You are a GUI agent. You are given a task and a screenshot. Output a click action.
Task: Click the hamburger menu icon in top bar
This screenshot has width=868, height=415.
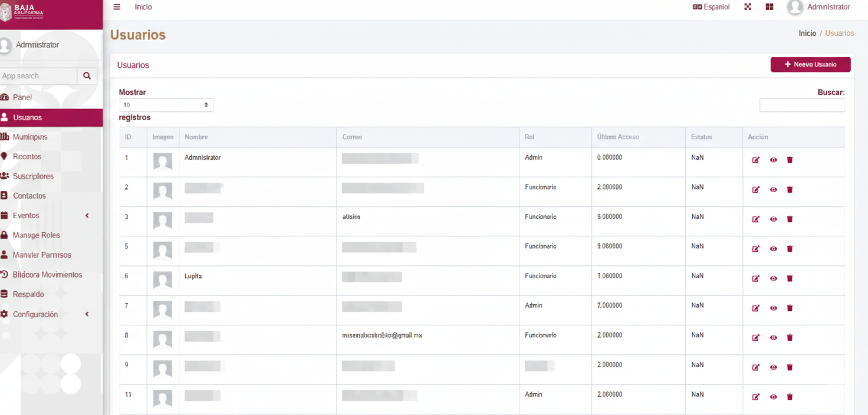(x=117, y=7)
